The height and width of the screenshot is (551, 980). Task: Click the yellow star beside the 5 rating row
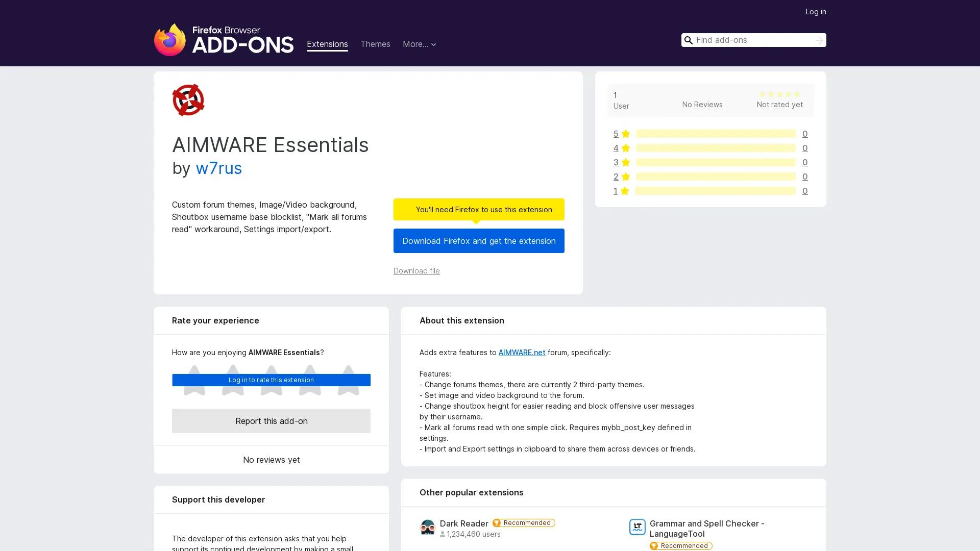[625, 134]
